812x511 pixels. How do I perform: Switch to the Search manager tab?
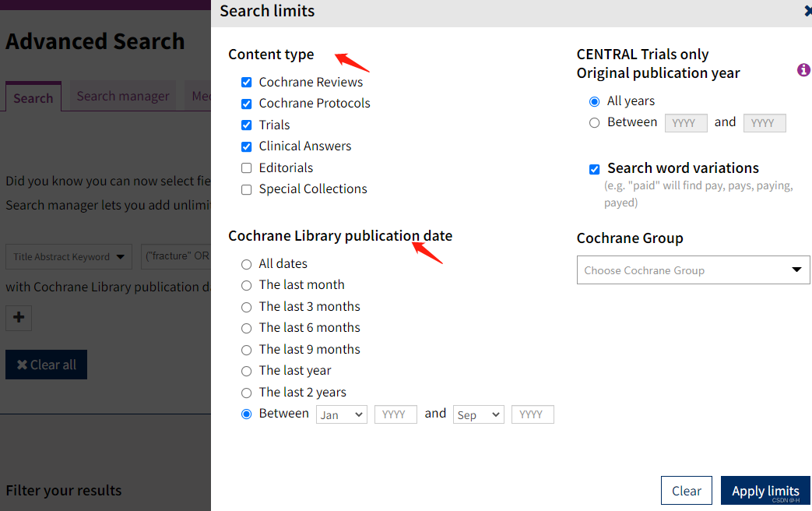pyautogui.click(x=123, y=96)
